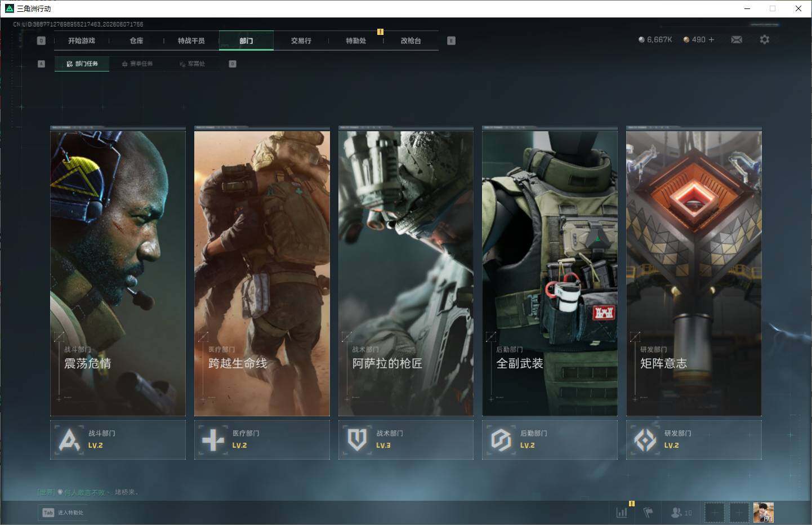Click the E next-tab key icon

tap(451, 41)
